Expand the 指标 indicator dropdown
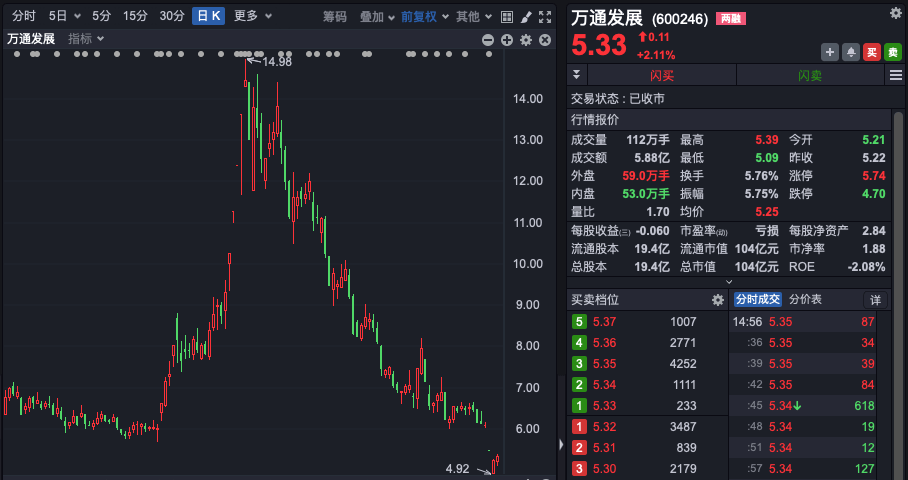 (x=86, y=39)
